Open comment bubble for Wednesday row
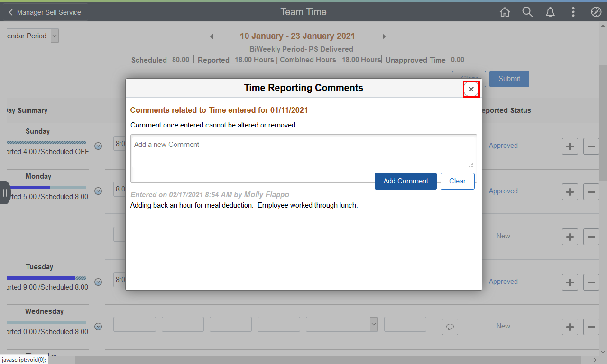 tap(450, 327)
